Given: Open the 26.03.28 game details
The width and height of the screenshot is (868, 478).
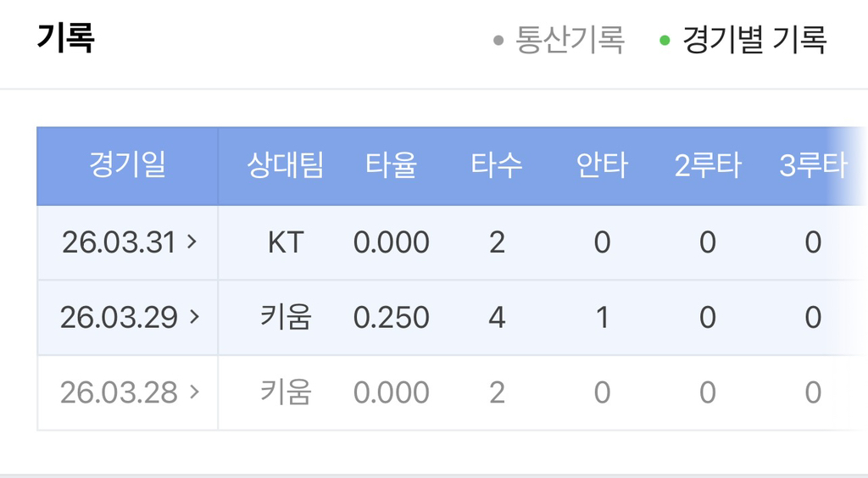Looking at the screenshot, I should point(129,392).
